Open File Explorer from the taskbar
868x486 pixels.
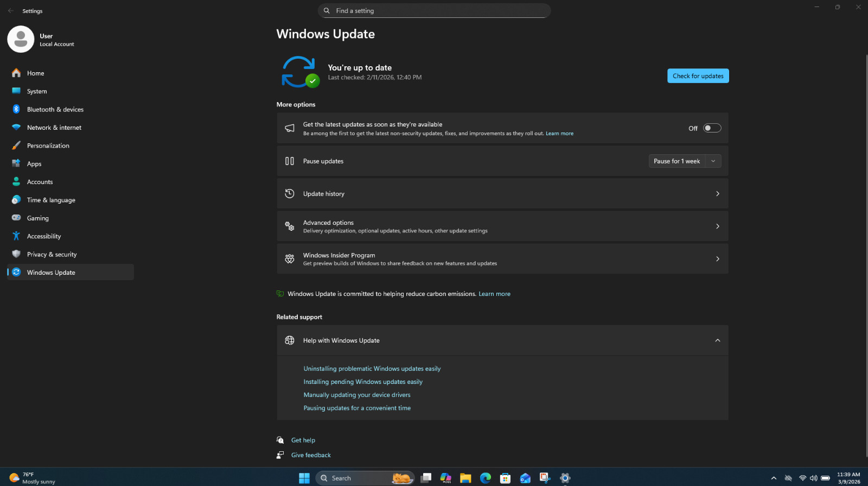[465, 478]
